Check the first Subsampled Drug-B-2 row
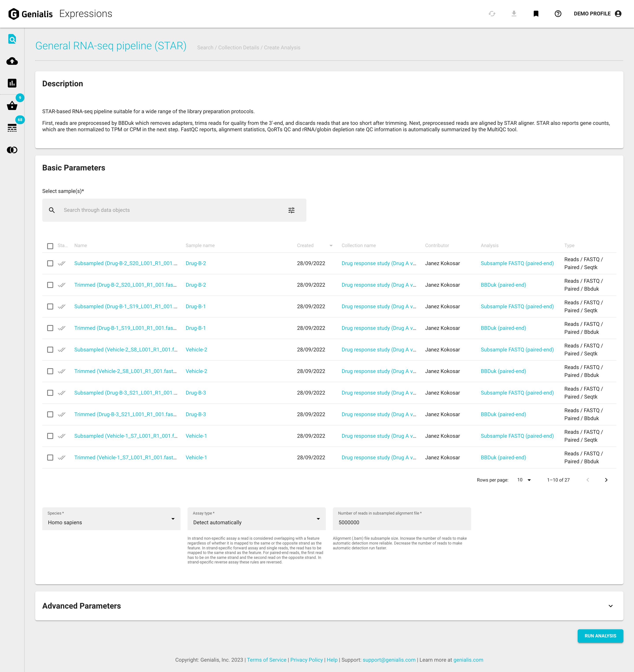 (50, 263)
